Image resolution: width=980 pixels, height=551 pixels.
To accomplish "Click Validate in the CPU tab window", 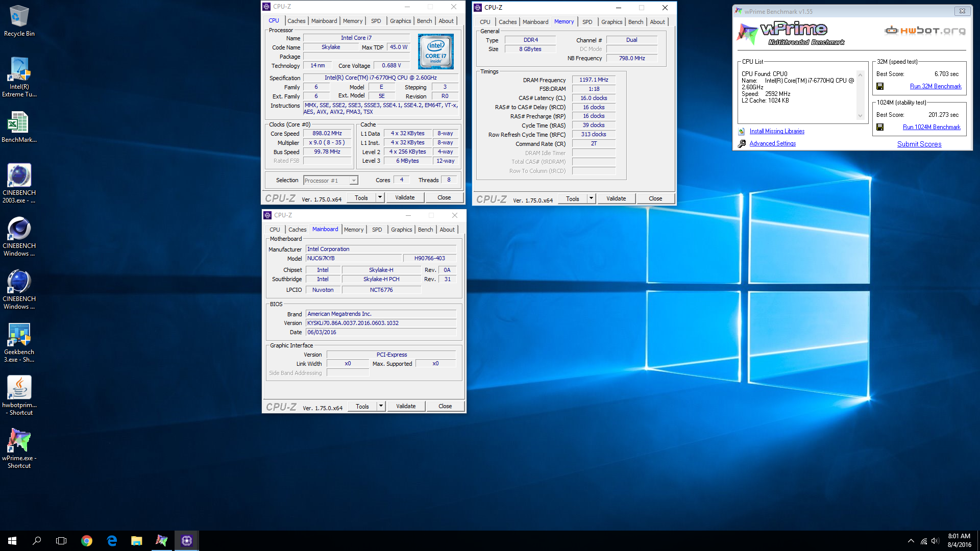I will [405, 197].
